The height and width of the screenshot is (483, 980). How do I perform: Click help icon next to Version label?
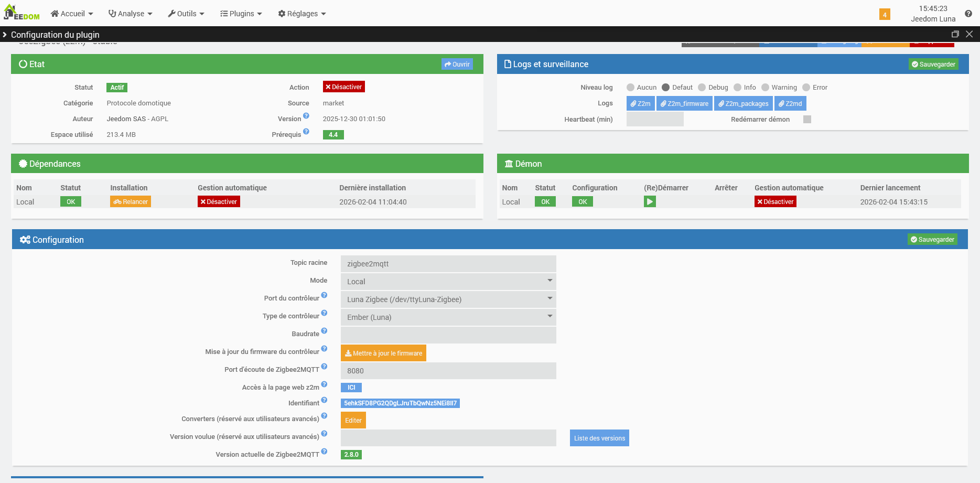(306, 116)
